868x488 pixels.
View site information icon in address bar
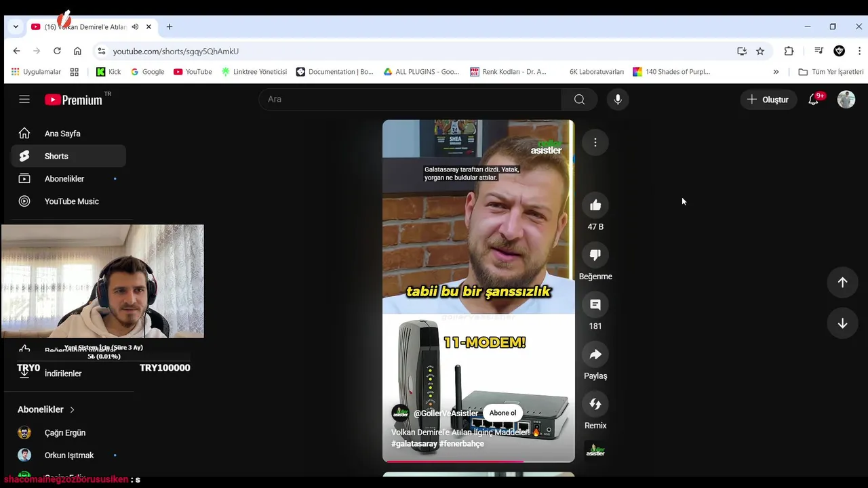tap(101, 51)
